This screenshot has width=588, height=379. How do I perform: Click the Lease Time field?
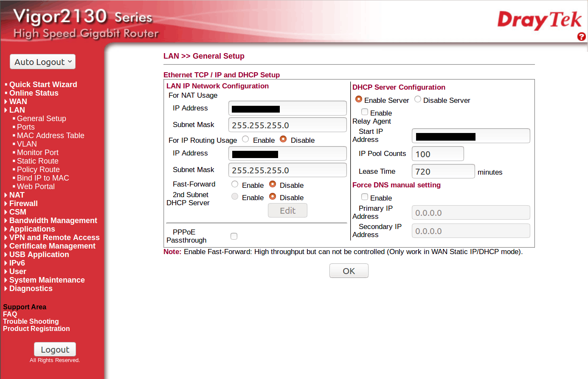pyautogui.click(x=443, y=171)
